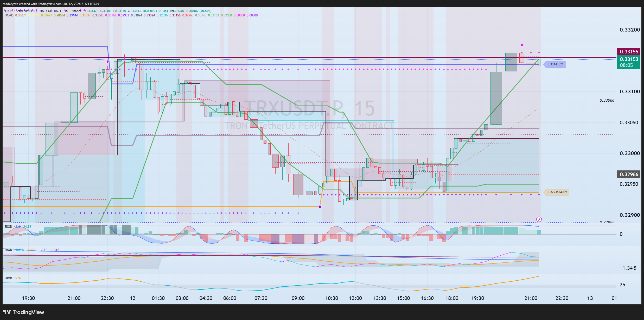Viewport: 644px width, 320px height.
Task: Click the 0.33100 price axis label
Action: pyautogui.click(x=630, y=91)
